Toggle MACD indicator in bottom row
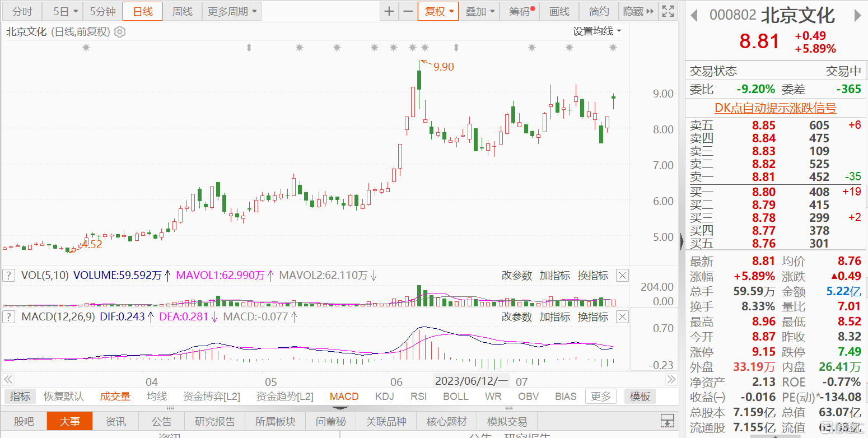 (344, 397)
